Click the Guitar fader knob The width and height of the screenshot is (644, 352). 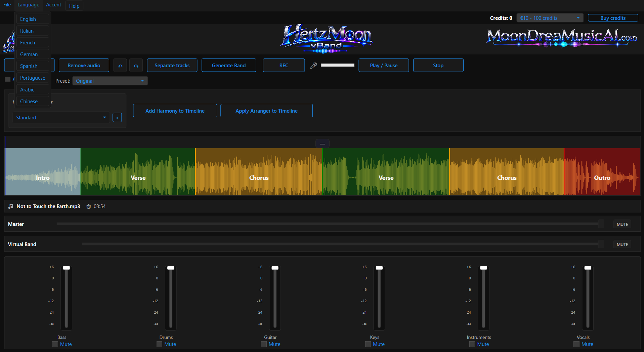(275, 268)
